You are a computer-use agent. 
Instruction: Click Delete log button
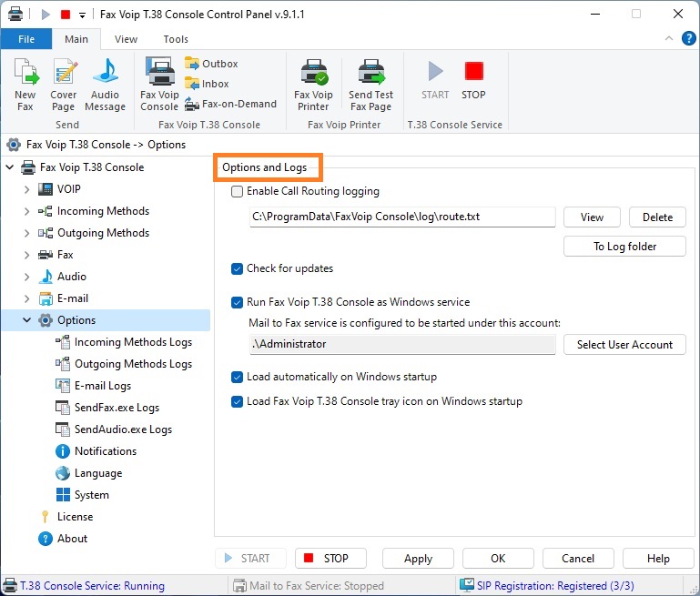[657, 217]
